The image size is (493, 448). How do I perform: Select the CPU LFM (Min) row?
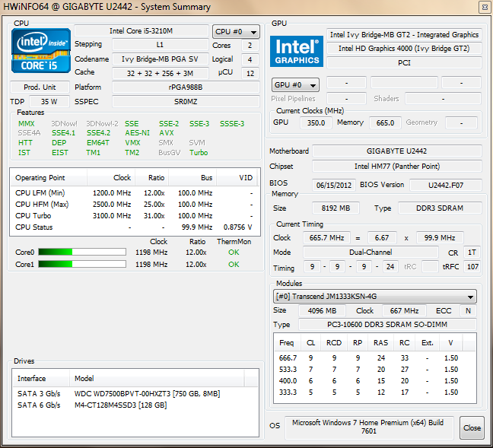[x=134, y=192]
